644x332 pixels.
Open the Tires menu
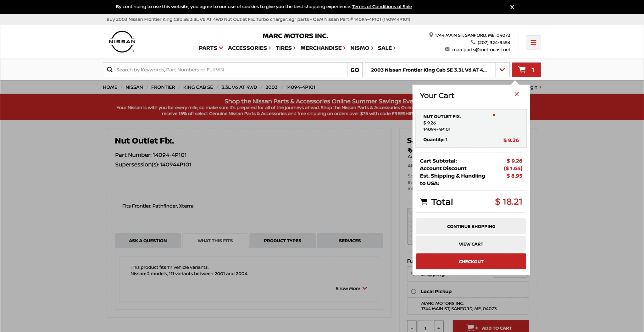[285, 48]
